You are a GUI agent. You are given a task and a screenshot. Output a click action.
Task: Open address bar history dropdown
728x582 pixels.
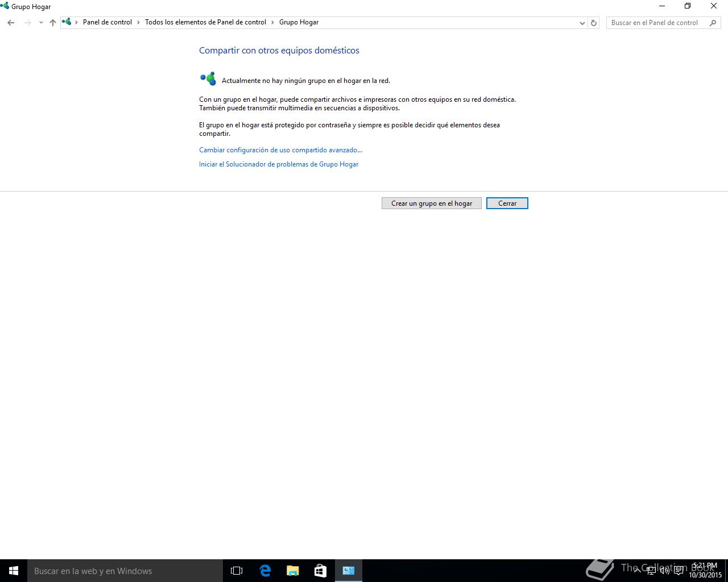pos(582,23)
